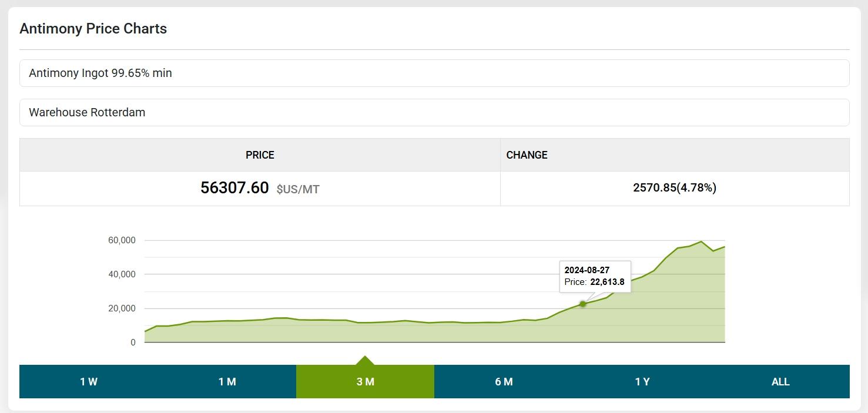Click the 56307.60 price value
This screenshot has height=413, width=868.
pos(234,188)
